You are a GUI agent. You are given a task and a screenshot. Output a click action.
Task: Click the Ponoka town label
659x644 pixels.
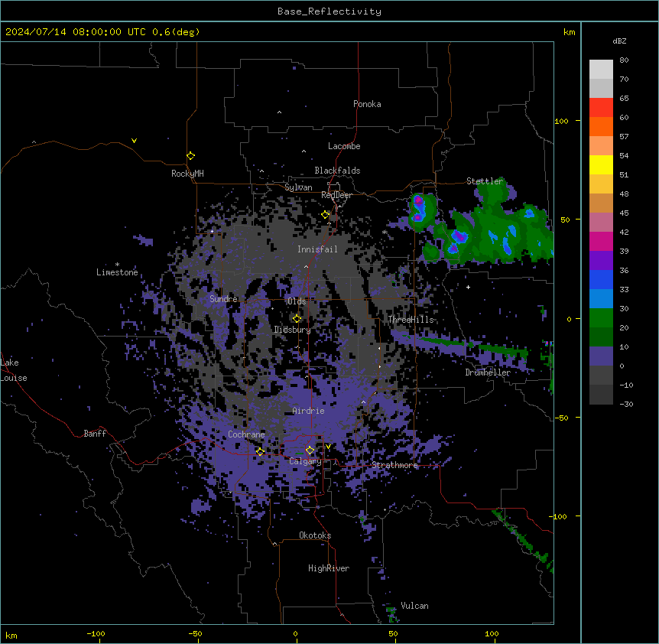point(367,104)
